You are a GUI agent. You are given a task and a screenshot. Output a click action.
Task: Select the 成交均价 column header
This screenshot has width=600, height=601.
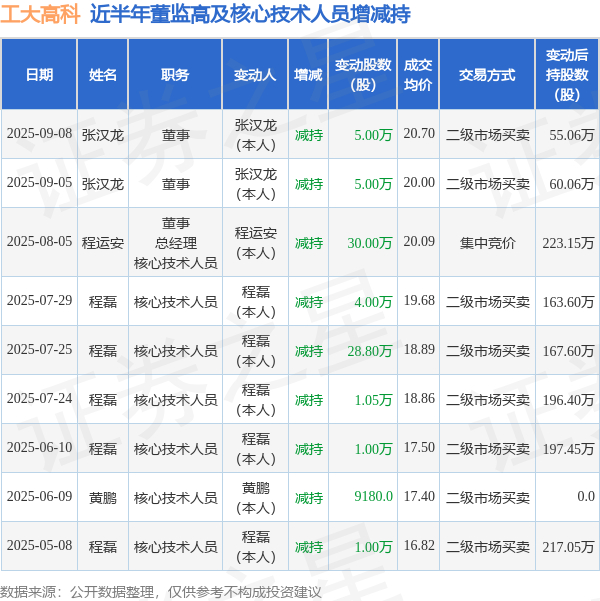pos(418,74)
